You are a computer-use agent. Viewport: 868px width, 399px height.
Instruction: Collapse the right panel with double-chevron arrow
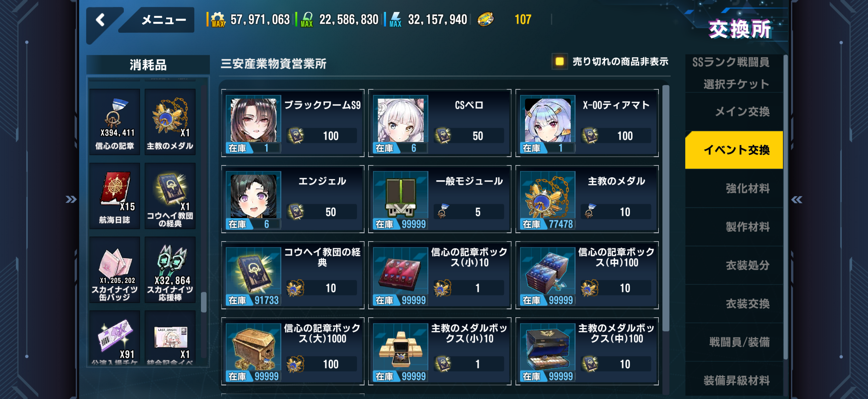coord(796,200)
